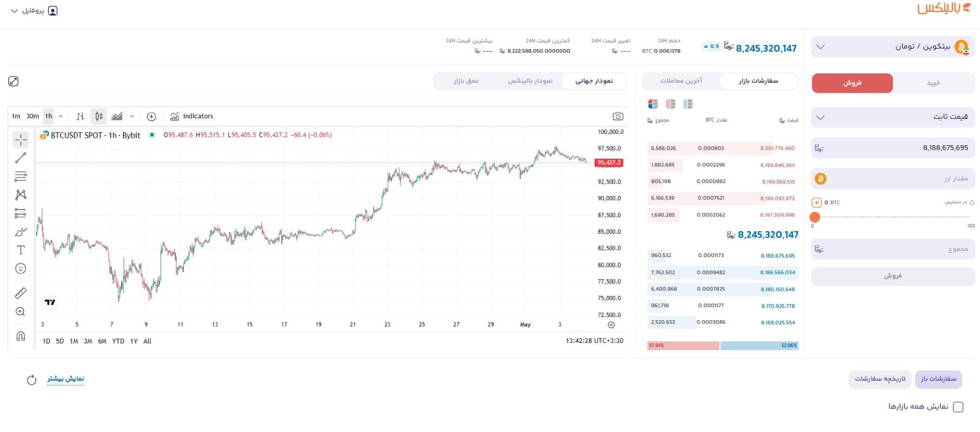Click the refresh icon beside در دسترس
Screen dimensions: 980x432
[x=971, y=202]
